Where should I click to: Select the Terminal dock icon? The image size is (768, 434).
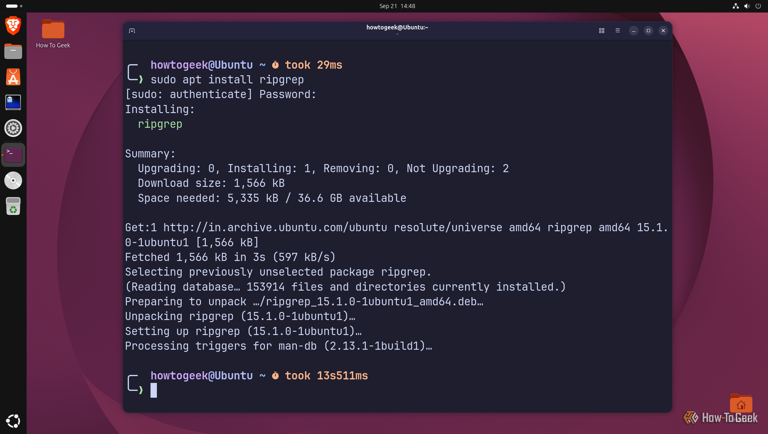point(13,154)
